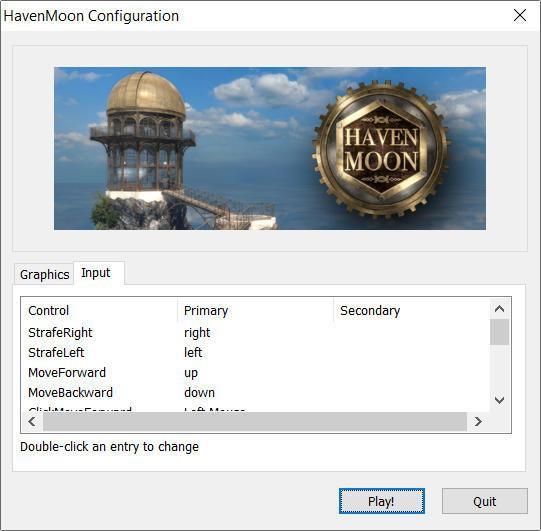Click the scroll left arrow of list
The image size is (541, 531).
click(32, 421)
